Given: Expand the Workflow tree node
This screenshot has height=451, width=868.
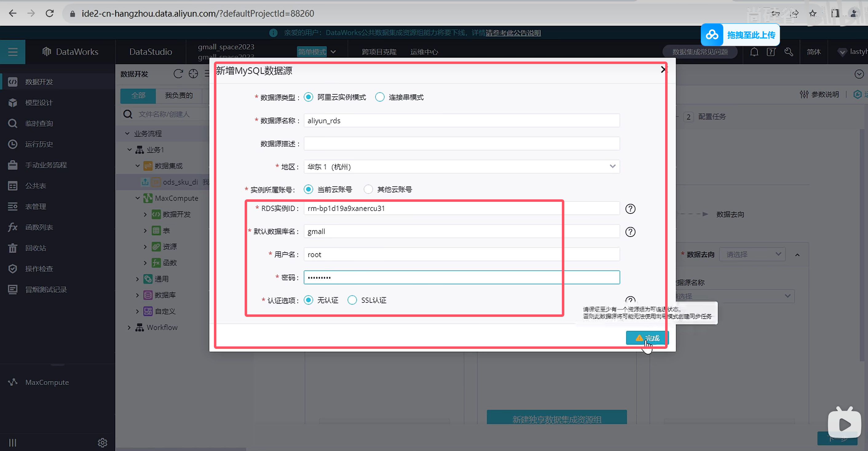Looking at the screenshot, I should [129, 327].
